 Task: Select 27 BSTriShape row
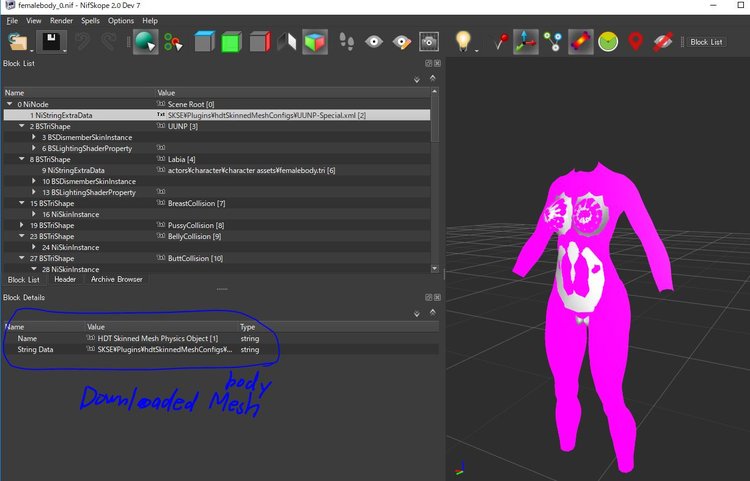pyautogui.click(x=217, y=258)
